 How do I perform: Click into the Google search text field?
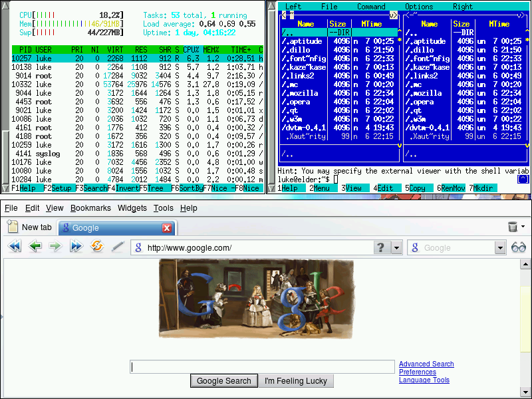click(x=262, y=367)
